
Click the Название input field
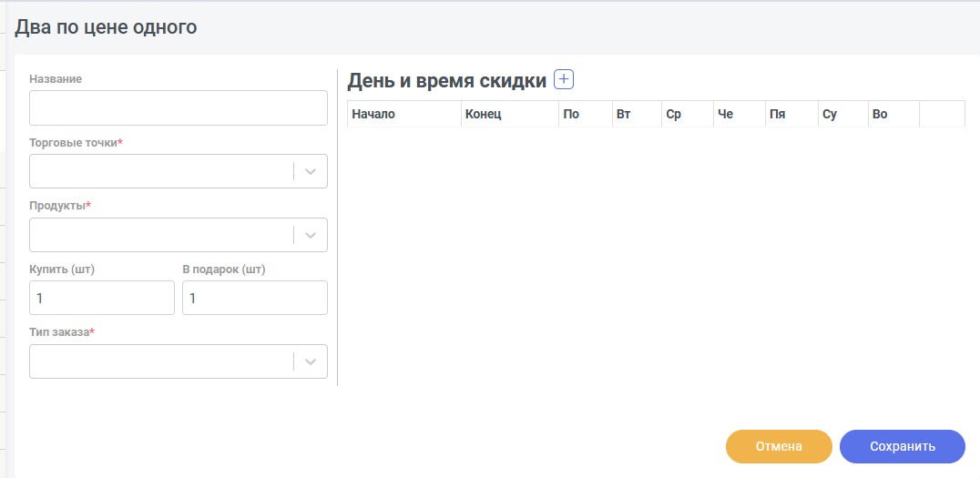click(x=179, y=108)
